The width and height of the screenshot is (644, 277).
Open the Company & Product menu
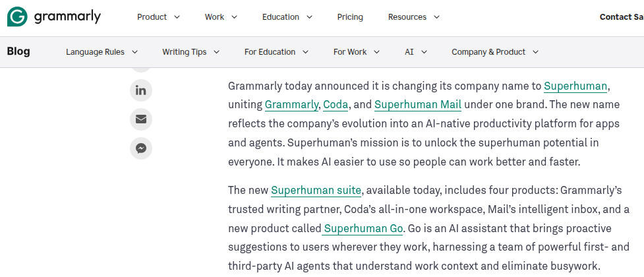point(494,52)
